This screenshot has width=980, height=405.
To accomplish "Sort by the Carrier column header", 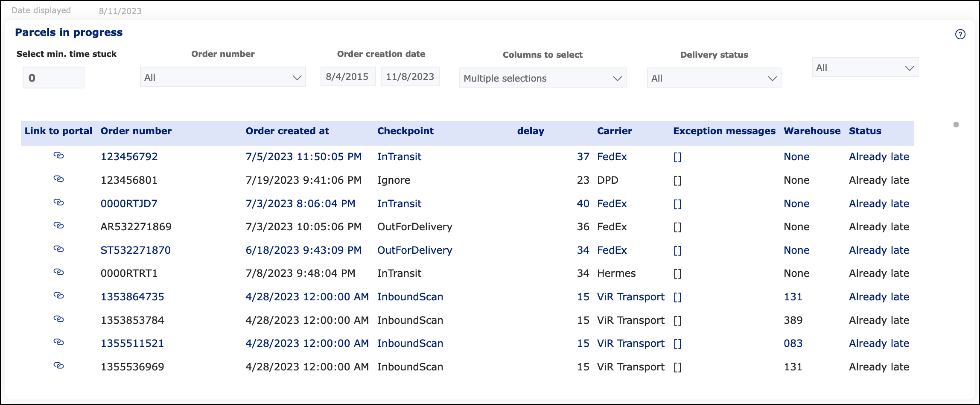I will 614,131.
